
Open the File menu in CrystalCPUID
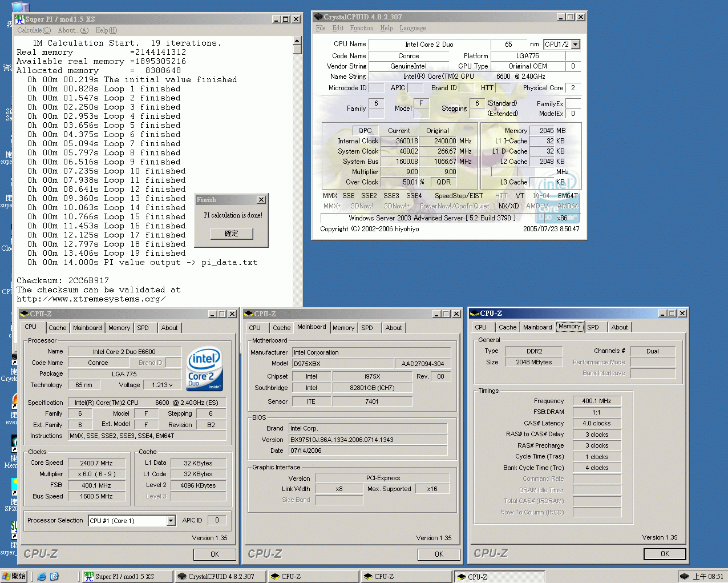(321, 28)
